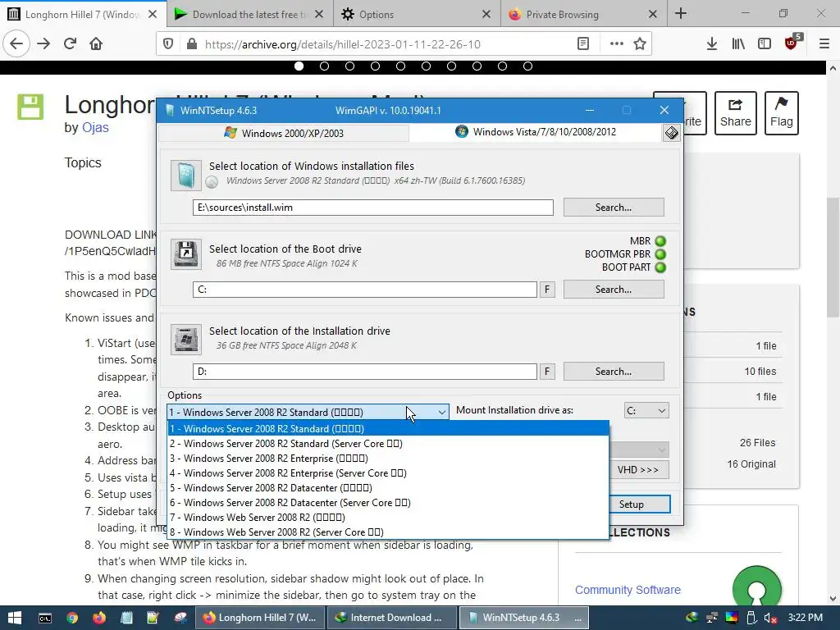Switch to Private Browsing tab
Viewport: 840px width, 630px height.
pyautogui.click(x=583, y=14)
